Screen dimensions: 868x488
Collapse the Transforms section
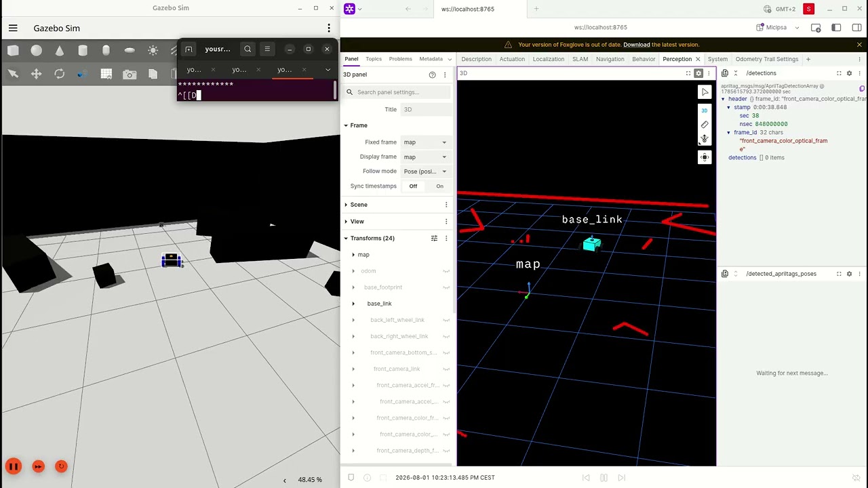[x=346, y=239]
